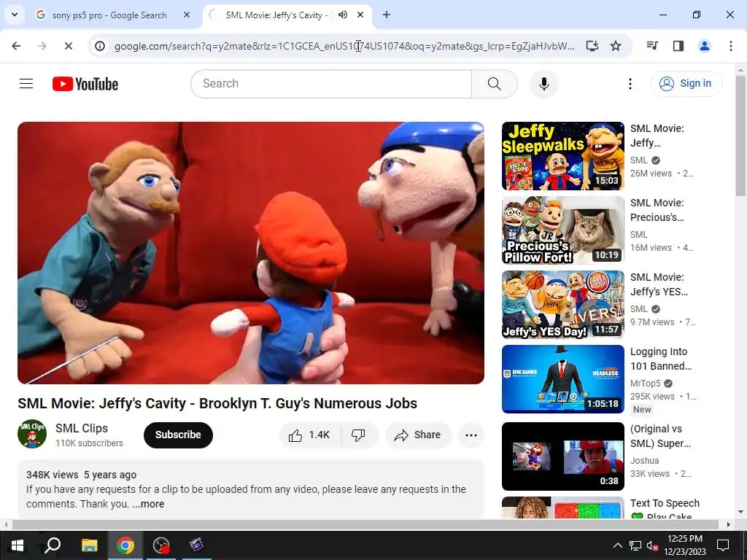
Task: Open Chrome profile avatar
Action: [704, 46]
